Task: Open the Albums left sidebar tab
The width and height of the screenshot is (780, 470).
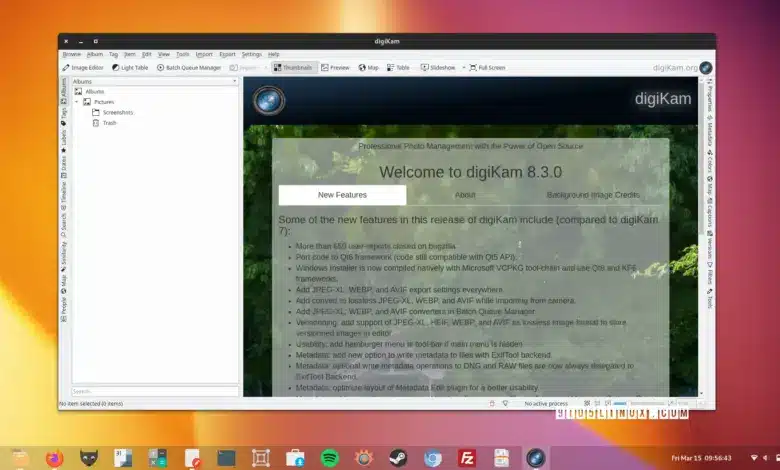Action: [64, 91]
